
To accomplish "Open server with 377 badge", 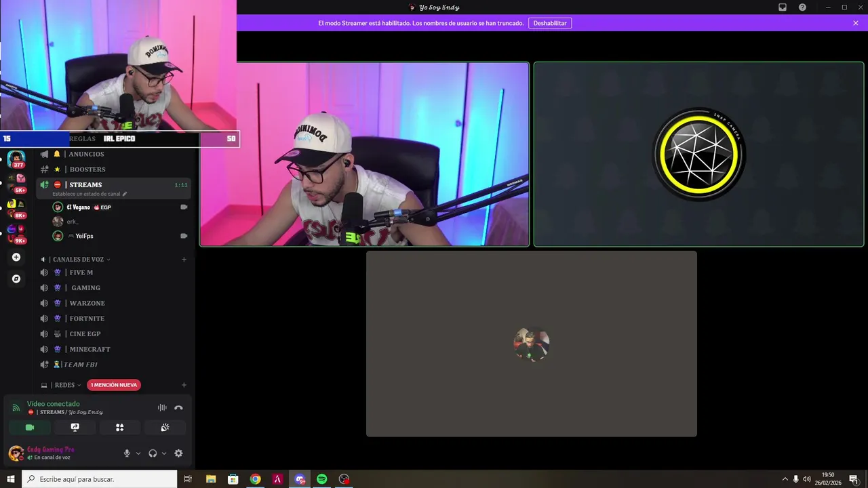I will [16, 160].
